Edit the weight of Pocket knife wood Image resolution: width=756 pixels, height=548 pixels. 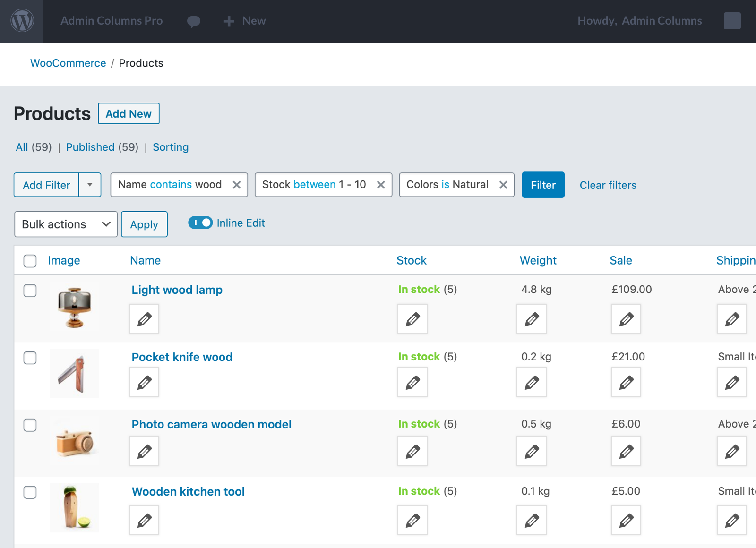(531, 383)
